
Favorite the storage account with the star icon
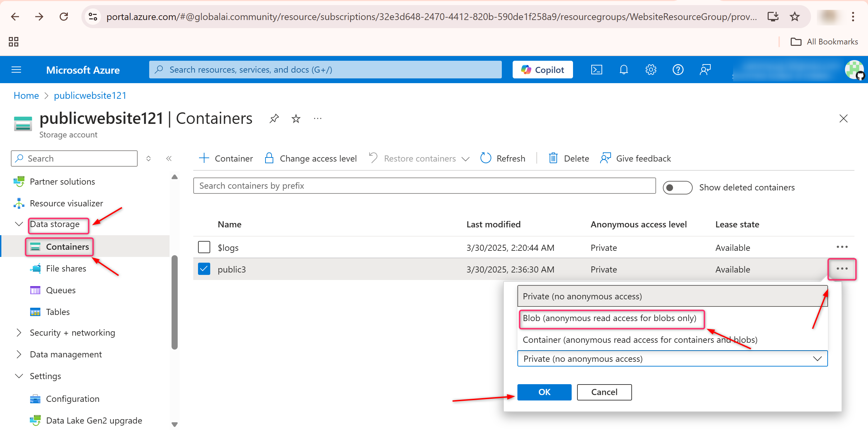click(296, 118)
